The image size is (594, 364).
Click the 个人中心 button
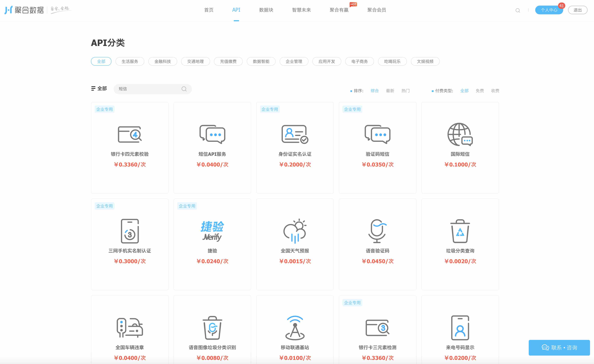tap(549, 10)
